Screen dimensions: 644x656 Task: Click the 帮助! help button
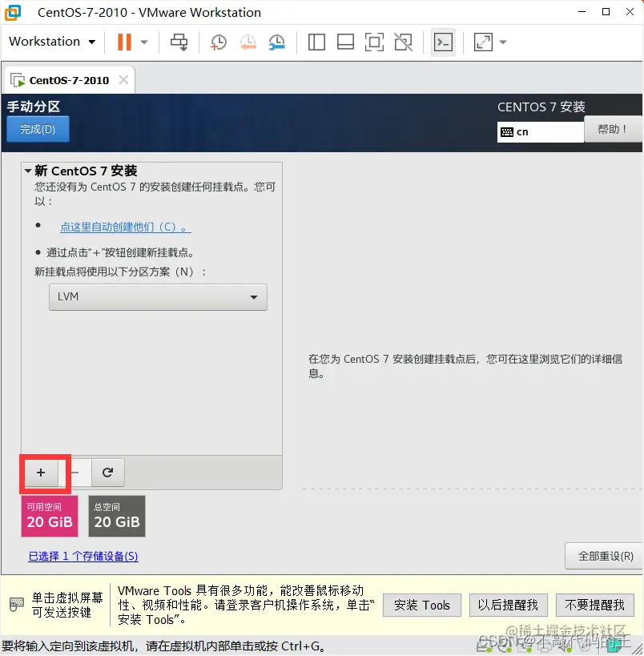point(613,129)
